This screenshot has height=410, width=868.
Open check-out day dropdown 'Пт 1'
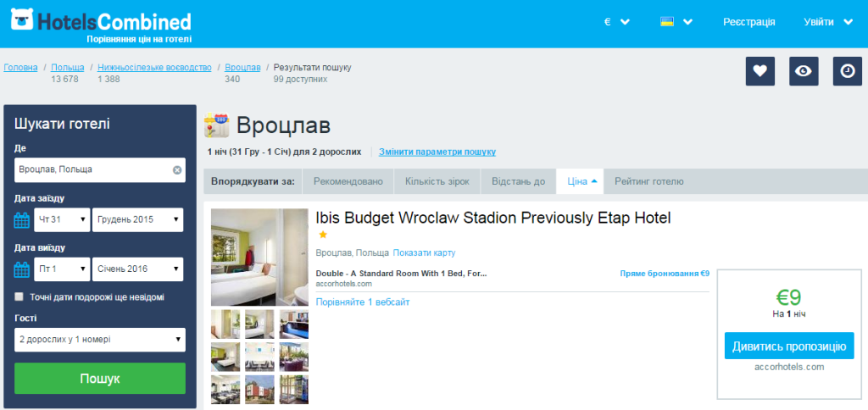[62, 269]
